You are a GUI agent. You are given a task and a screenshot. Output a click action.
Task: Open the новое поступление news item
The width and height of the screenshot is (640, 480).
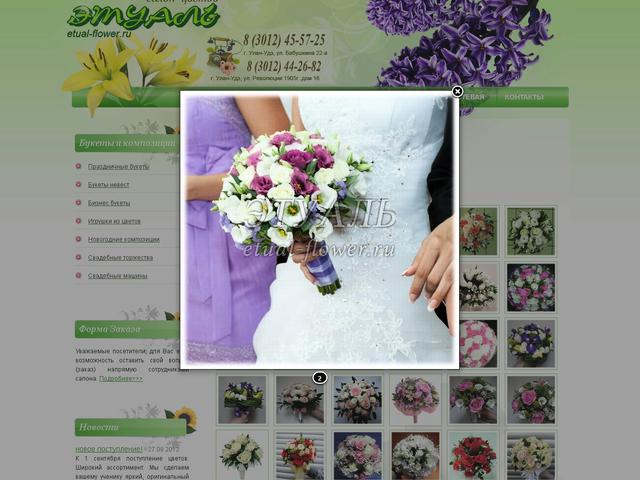coord(109,449)
